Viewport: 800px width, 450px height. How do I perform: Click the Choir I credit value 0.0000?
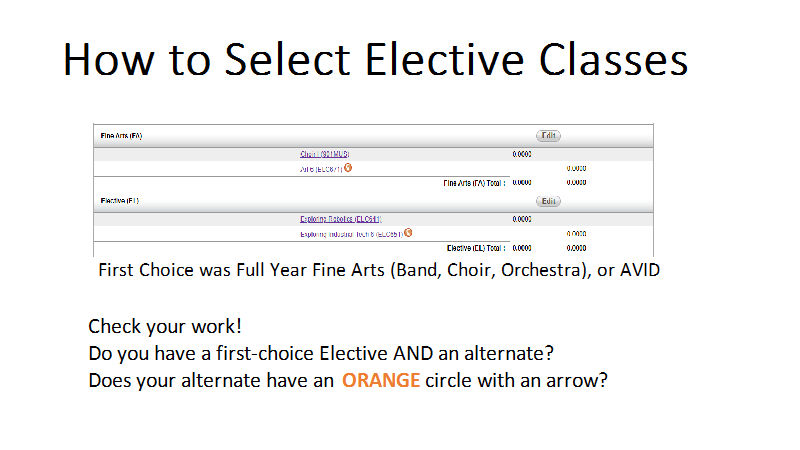[522, 154]
